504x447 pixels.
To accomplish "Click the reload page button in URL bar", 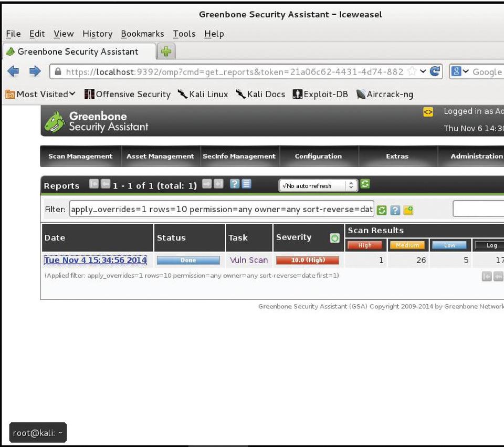I will 435,71.
